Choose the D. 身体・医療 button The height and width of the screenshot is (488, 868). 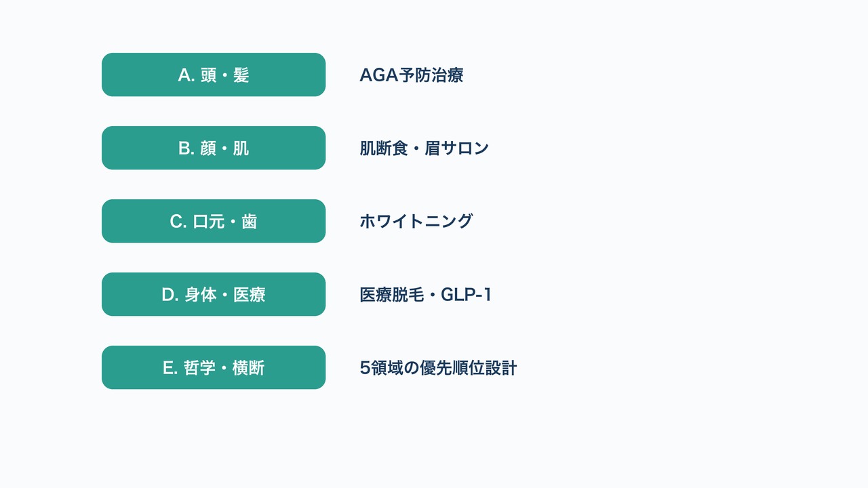pos(214,294)
